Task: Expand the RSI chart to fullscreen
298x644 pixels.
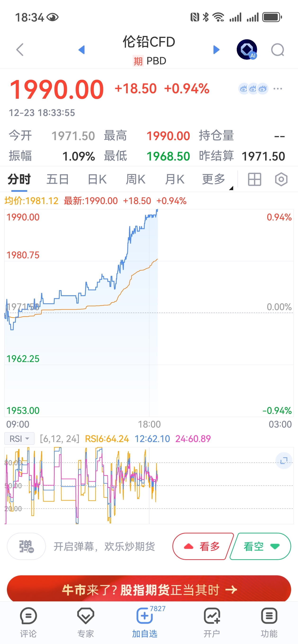Action: (x=284, y=460)
